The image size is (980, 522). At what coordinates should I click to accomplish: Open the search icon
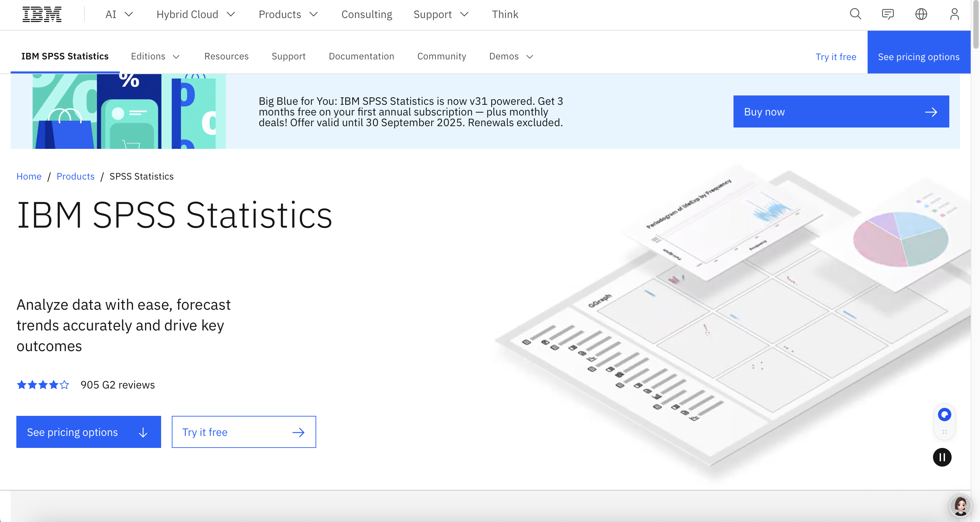point(855,14)
